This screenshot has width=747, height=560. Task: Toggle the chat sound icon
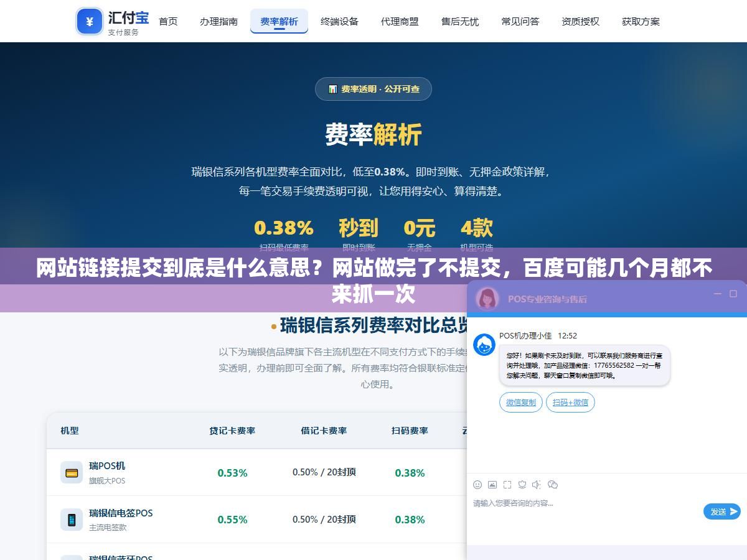[537, 485]
